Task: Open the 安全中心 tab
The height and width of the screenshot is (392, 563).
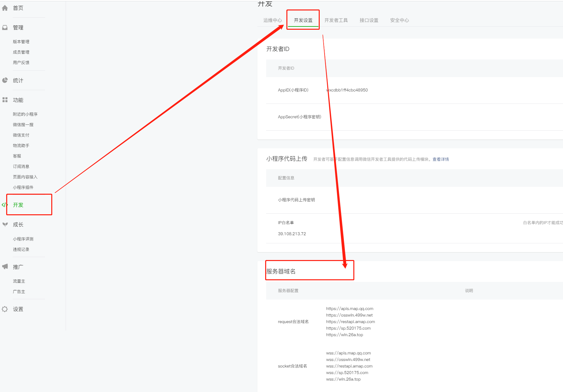Action: pos(399,20)
